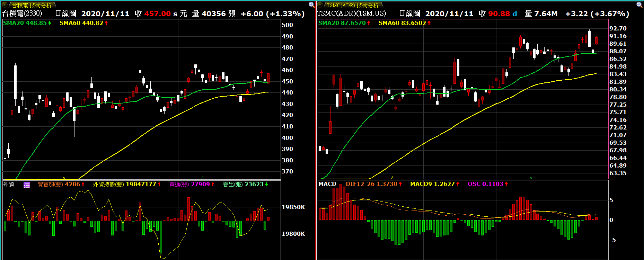The image size is (644, 260).
Task: Click date 2020/11/11 in TSMC(ADR) header
Action: point(449,14)
